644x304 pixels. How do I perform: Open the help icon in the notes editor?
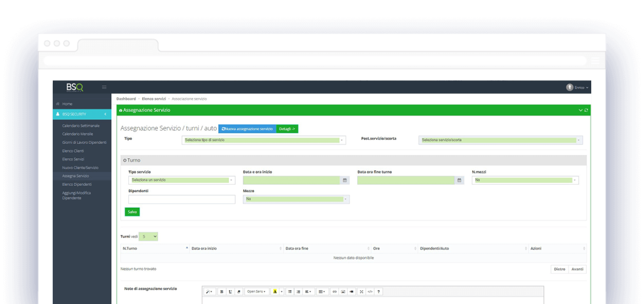379,291
